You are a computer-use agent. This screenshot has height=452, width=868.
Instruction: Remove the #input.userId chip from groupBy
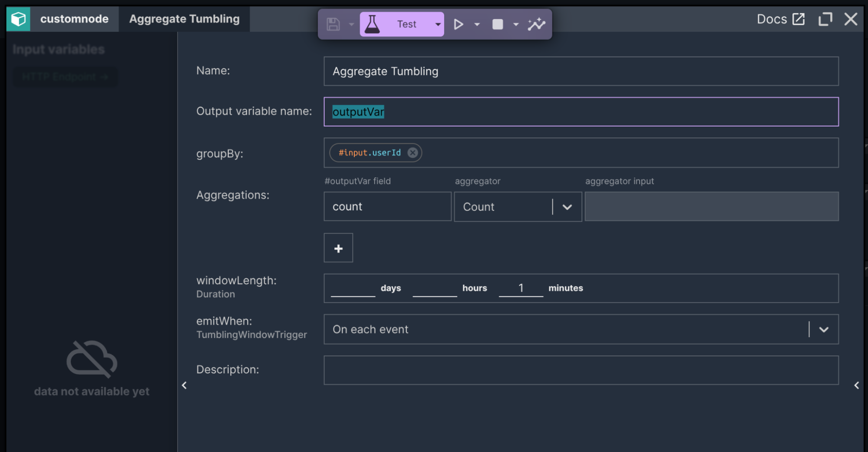(x=413, y=153)
